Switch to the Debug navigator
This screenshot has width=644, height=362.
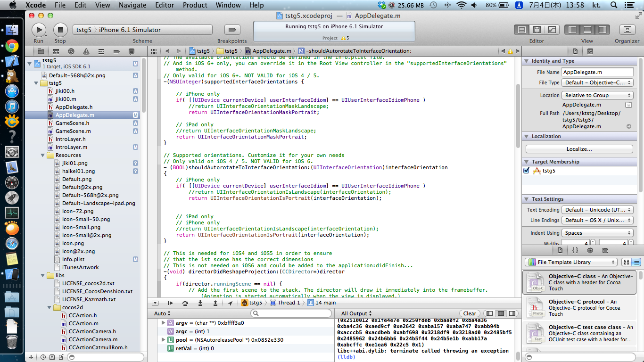tap(101, 51)
